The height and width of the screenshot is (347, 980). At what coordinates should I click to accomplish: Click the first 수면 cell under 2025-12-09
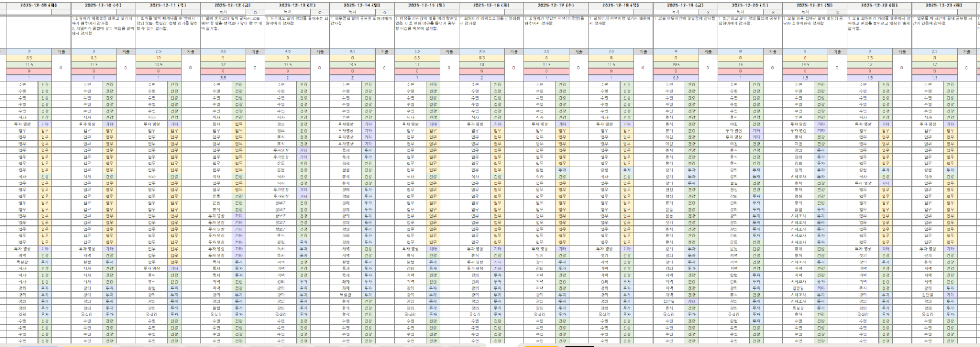[22, 85]
